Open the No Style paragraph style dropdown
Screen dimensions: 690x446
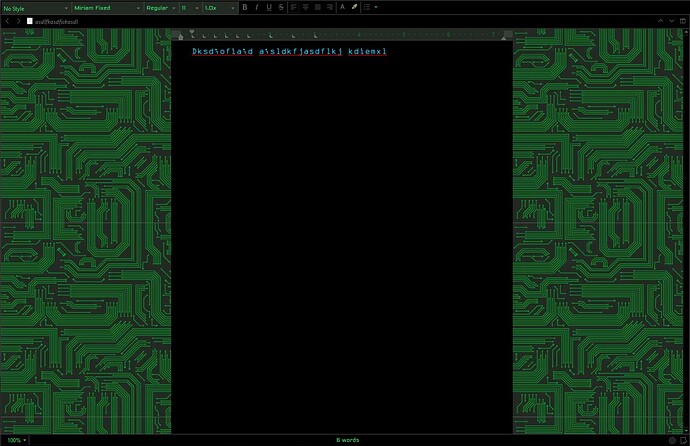35,8
